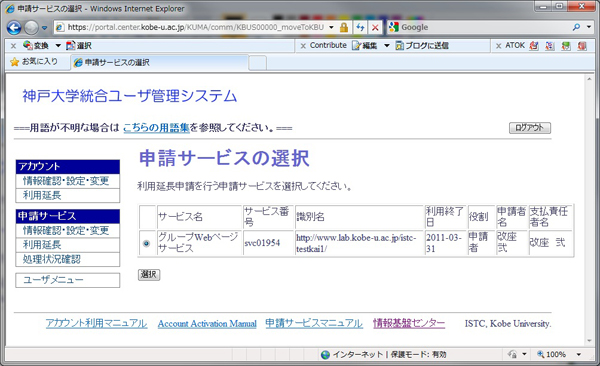600x366 pixels.
Task: Click the 選択 submit button
Action: tap(149, 274)
